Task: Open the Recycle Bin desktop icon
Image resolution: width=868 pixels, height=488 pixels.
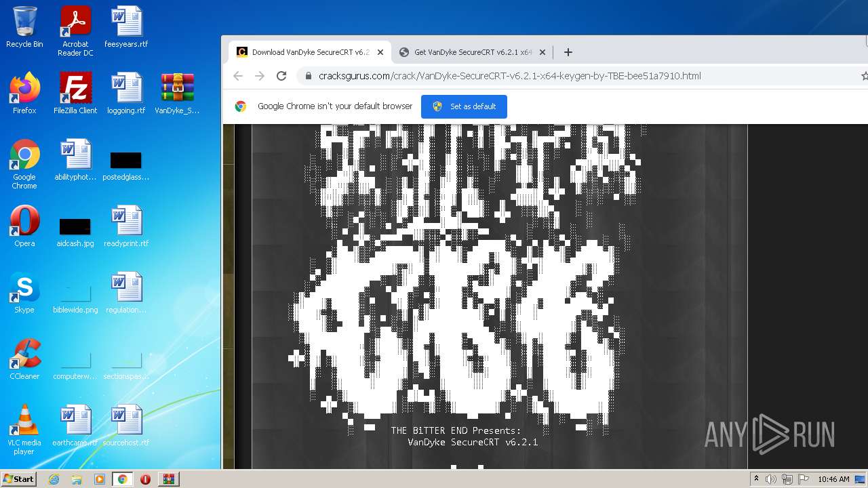Action: (24, 27)
